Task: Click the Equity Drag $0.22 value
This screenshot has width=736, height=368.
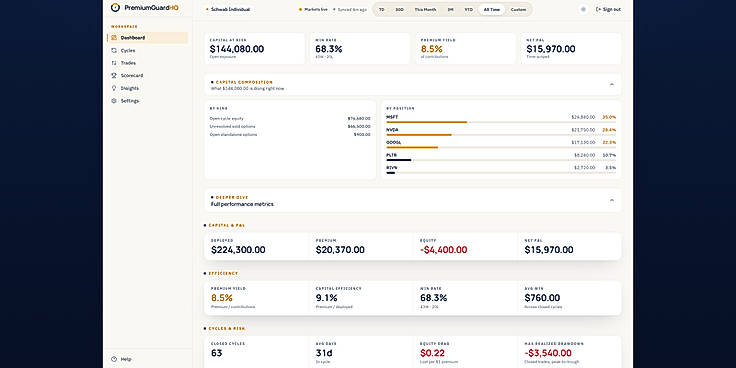Action: 432,353
